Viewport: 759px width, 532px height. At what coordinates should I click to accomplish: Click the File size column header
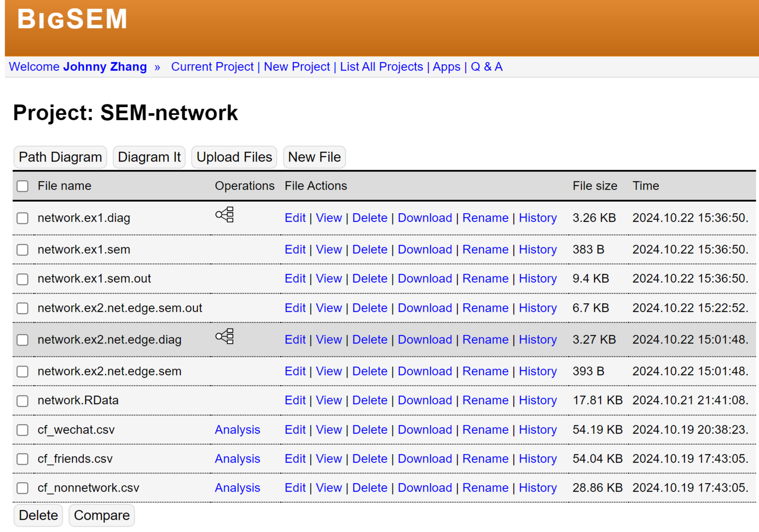click(595, 185)
